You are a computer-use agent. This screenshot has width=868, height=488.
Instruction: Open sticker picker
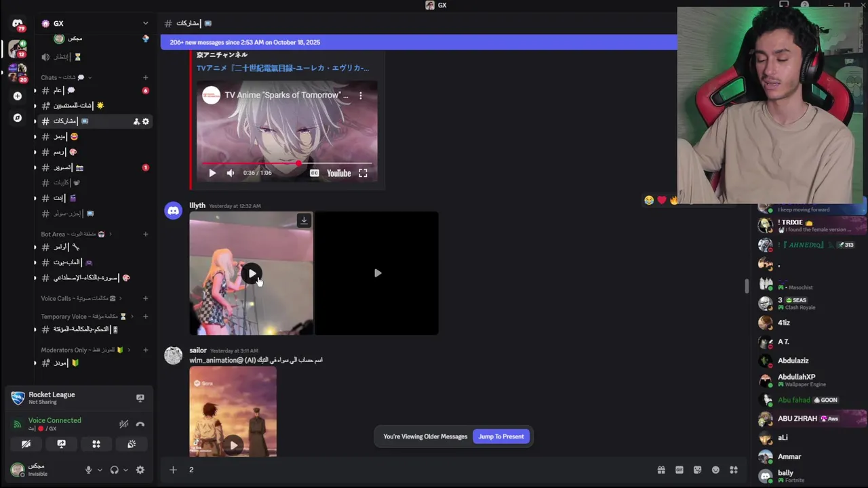(x=697, y=470)
